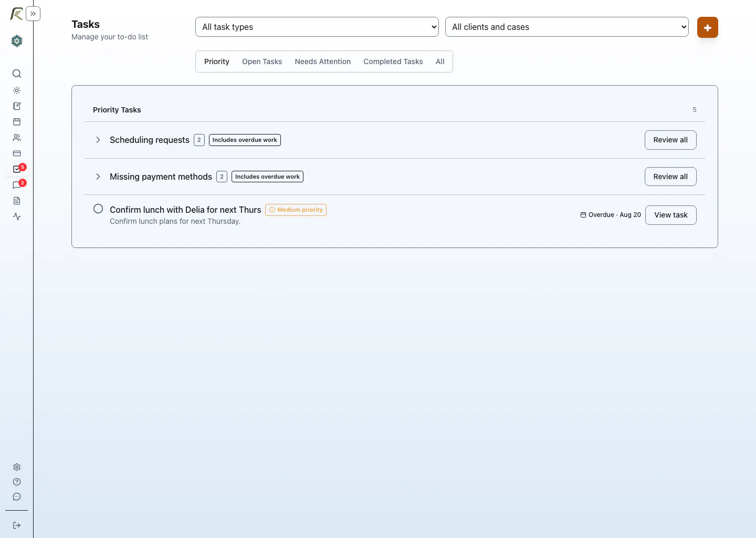Click Includes overdue work tag on Scheduling requests
The height and width of the screenshot is (538, 756).
245,140
